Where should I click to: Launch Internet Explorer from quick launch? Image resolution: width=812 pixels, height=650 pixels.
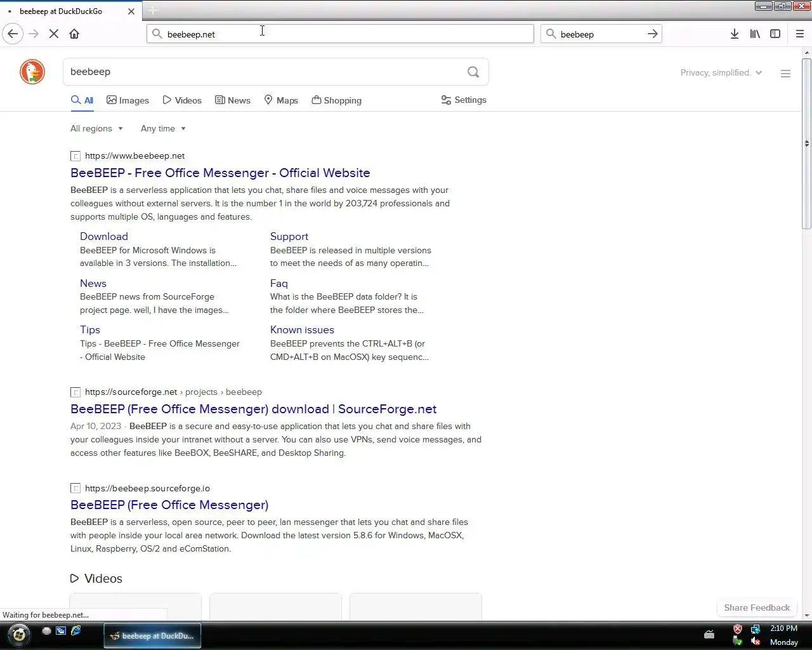pyautogui.click(x=75, y=631)
